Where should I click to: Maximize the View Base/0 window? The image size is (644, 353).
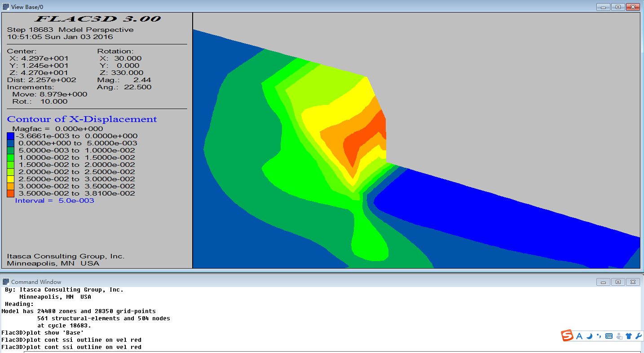[618, 7]
